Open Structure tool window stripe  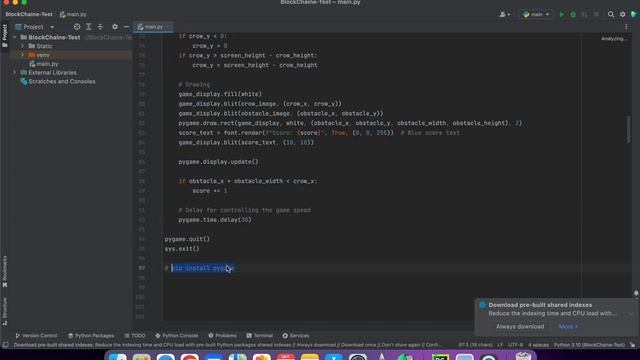click(4, 311)
